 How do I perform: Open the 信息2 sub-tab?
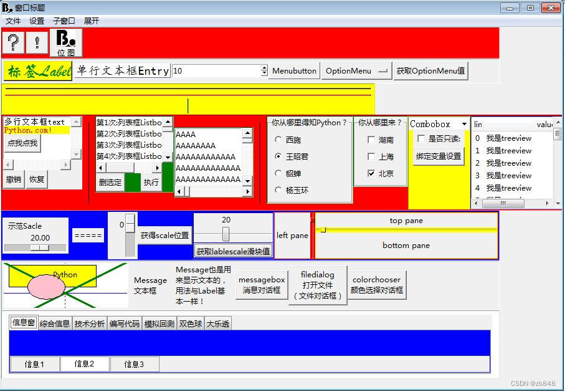pyautogui.click(x=84, y=363)
